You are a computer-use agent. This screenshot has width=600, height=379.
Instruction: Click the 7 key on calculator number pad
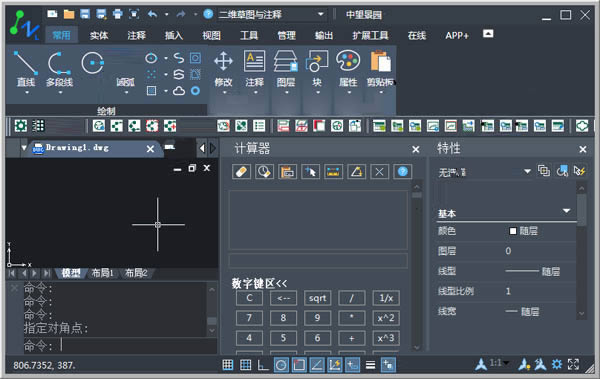click(x=249, y=318)
